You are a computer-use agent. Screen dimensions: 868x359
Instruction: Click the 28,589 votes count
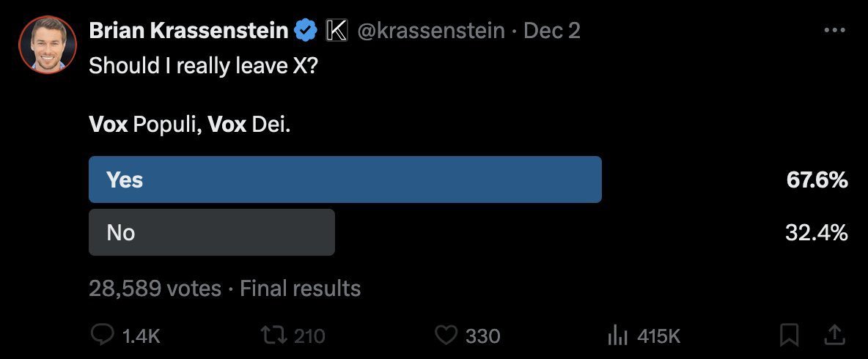click(x=154, y=288)
